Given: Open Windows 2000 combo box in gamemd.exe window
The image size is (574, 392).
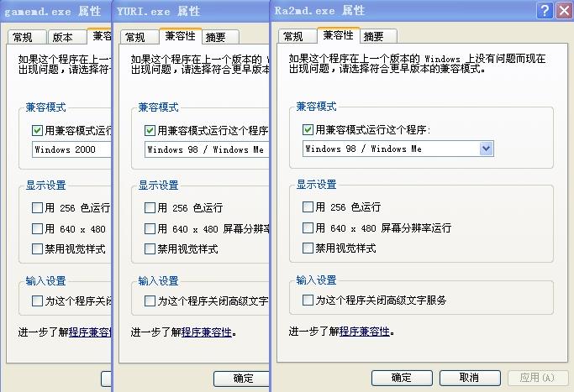Looking at the screenshot, I should coord(71,149).
